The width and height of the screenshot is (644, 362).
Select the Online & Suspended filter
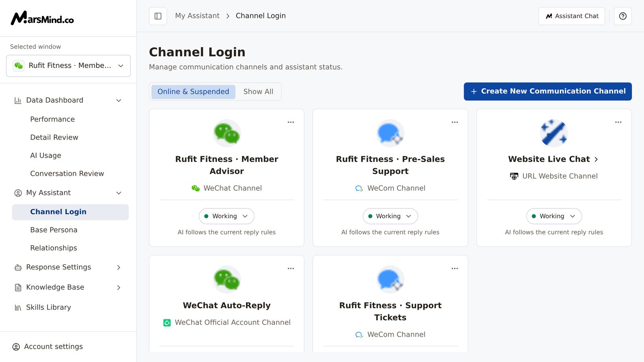[x=193, y=92]
